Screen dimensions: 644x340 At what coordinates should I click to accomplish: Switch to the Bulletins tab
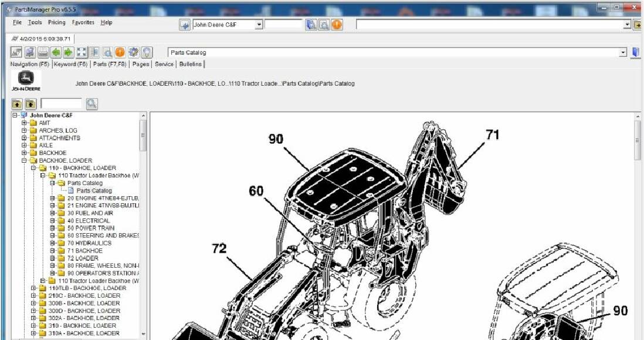(x=191, y=64)
